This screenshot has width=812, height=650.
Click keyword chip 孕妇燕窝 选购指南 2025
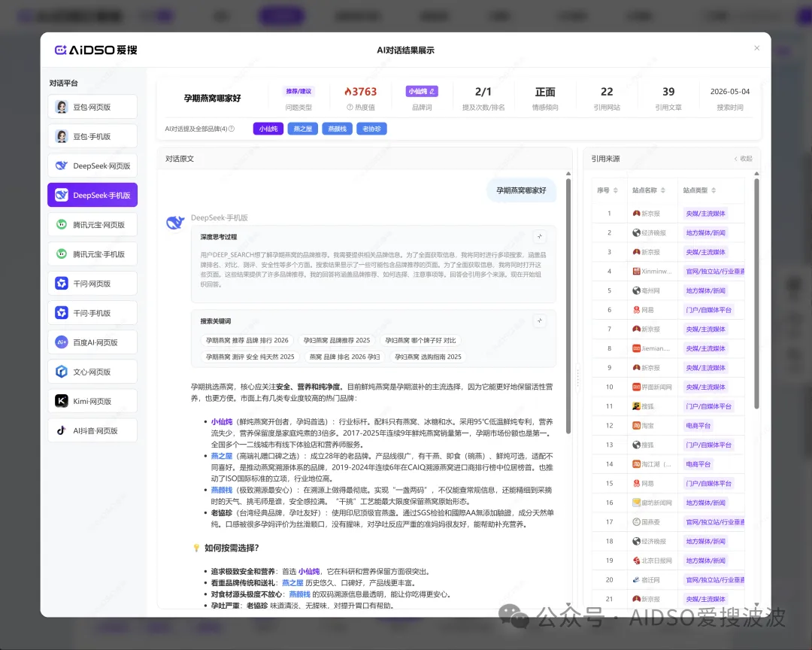(428, 357)
